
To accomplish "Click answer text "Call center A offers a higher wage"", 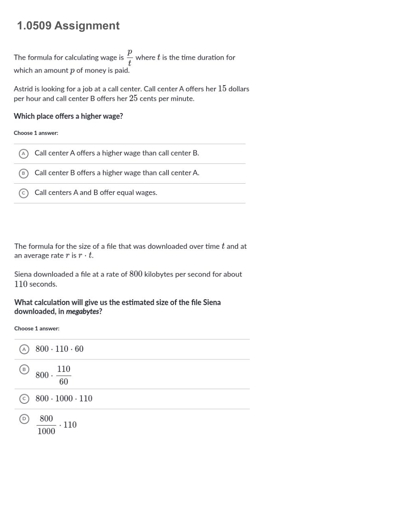I will click(117, 153).
